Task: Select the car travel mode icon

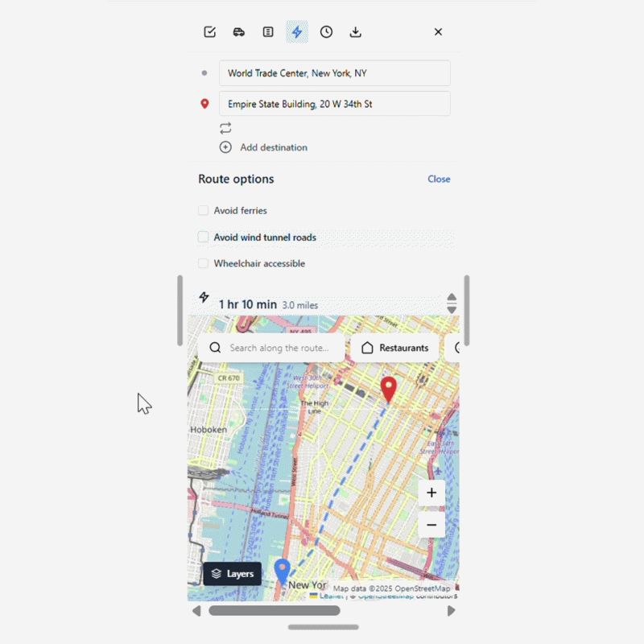Action: click(x=239, y=32)
